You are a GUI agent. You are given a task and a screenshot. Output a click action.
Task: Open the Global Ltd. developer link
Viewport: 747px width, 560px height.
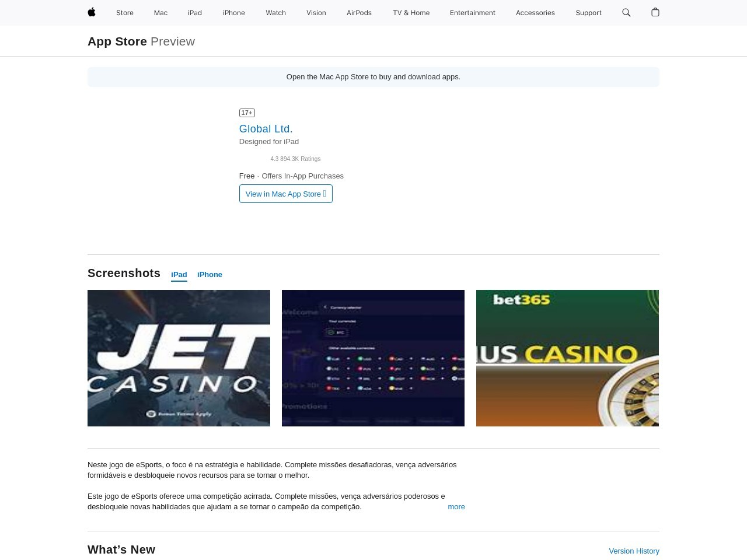tap(266, 129)
